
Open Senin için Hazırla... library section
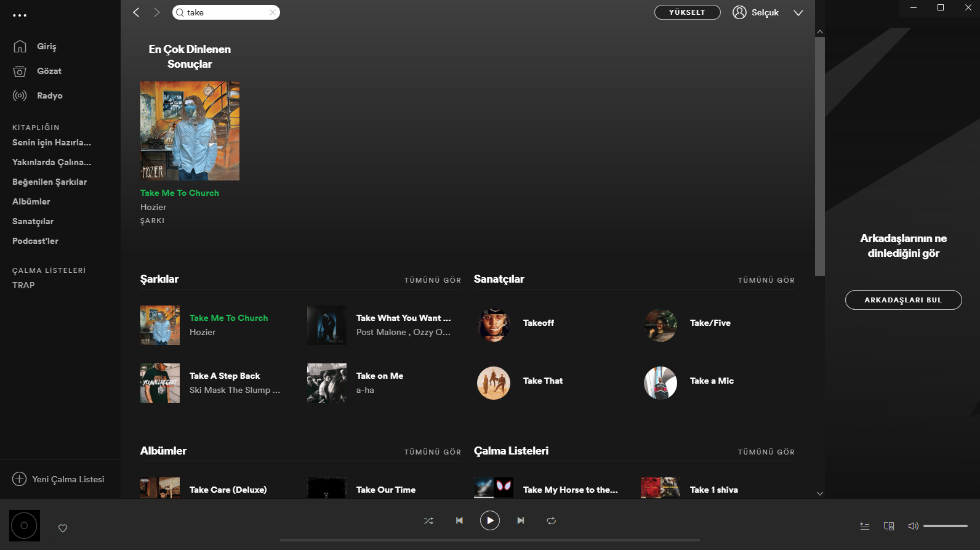[52, 142]
